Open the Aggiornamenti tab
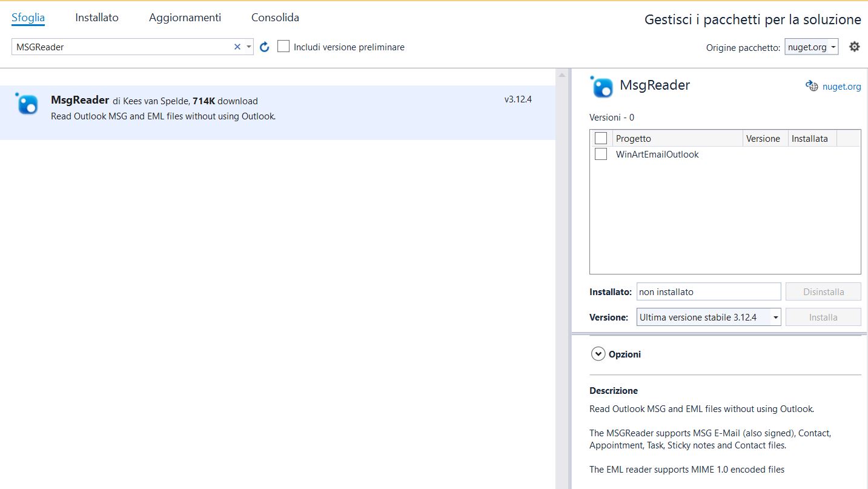Screen dimensions: 868x489 [185, 18]
